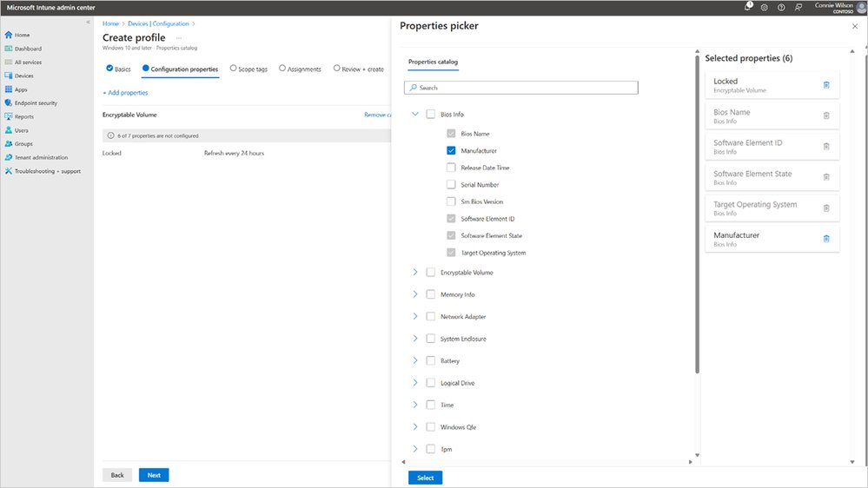Screen dimensions: 868x488
Task: Open Devices | Configuration breadcrumb link
Action: 158,23
